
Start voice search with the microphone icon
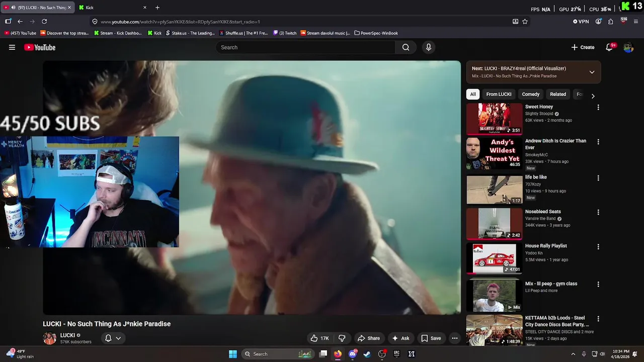point(428,47)
